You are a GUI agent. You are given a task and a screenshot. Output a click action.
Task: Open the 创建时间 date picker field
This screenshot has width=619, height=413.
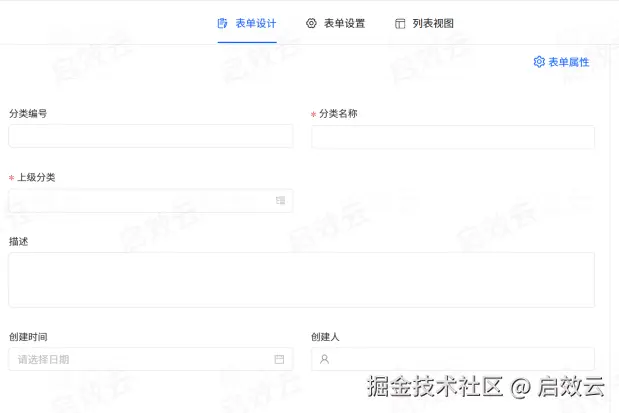tap(151, 359)
